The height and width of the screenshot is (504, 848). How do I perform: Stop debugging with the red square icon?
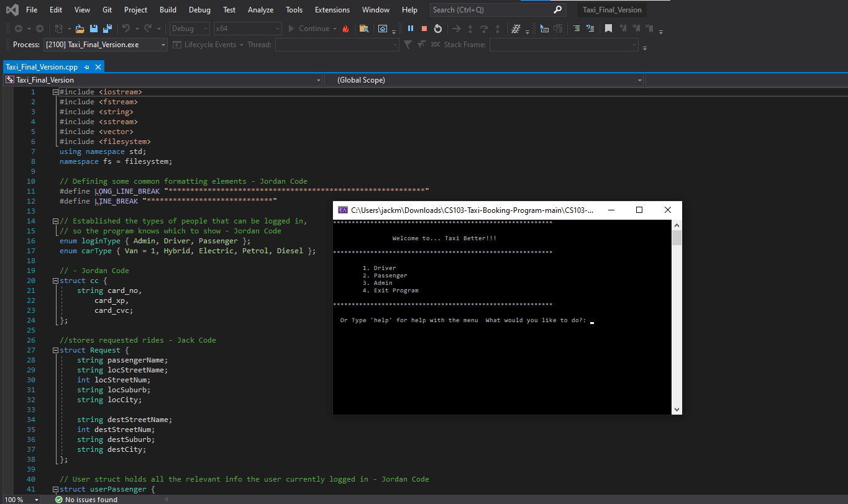point(424,29)
